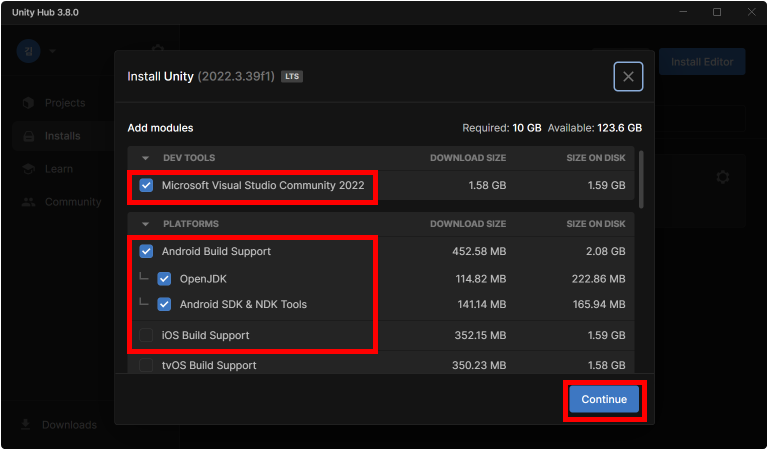Click the Community people icon
The image size is (769, 451).
(x=28, y=202)
